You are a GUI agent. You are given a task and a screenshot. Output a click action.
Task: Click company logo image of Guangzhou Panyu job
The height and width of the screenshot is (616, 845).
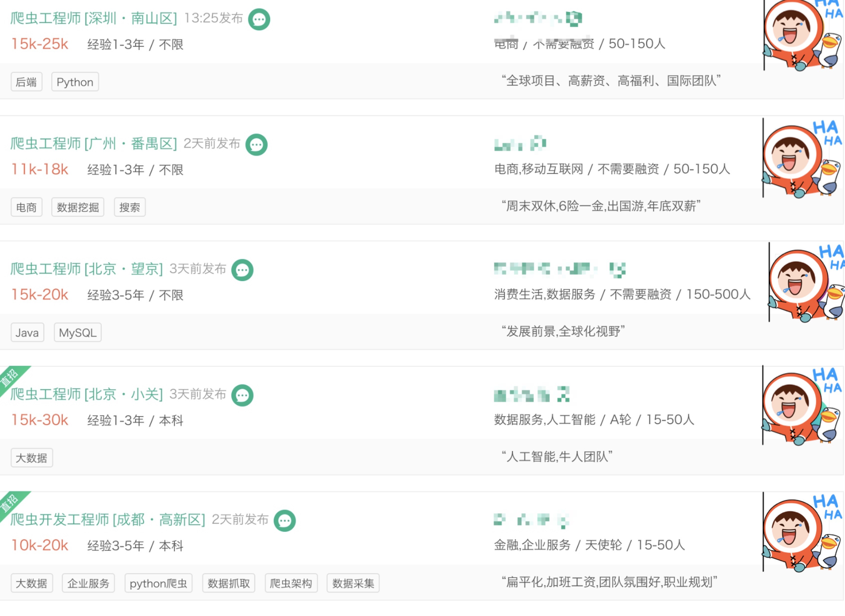coord(802,158)
